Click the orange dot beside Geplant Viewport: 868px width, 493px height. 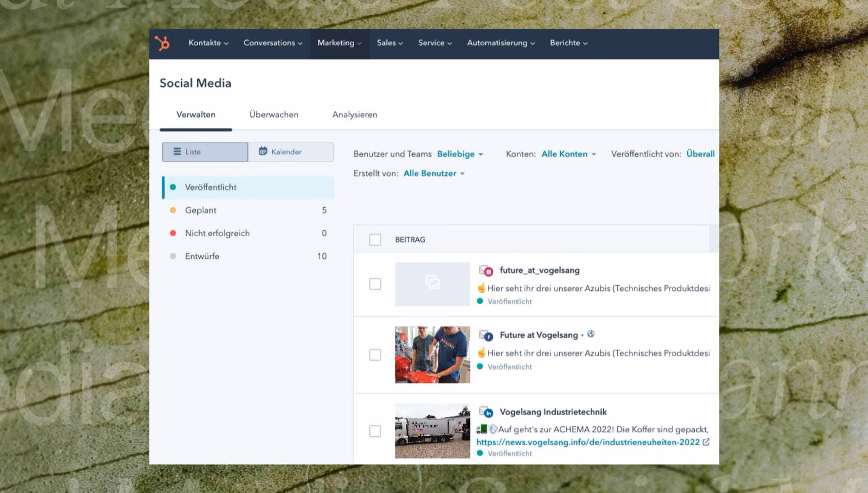coord(173,210)
